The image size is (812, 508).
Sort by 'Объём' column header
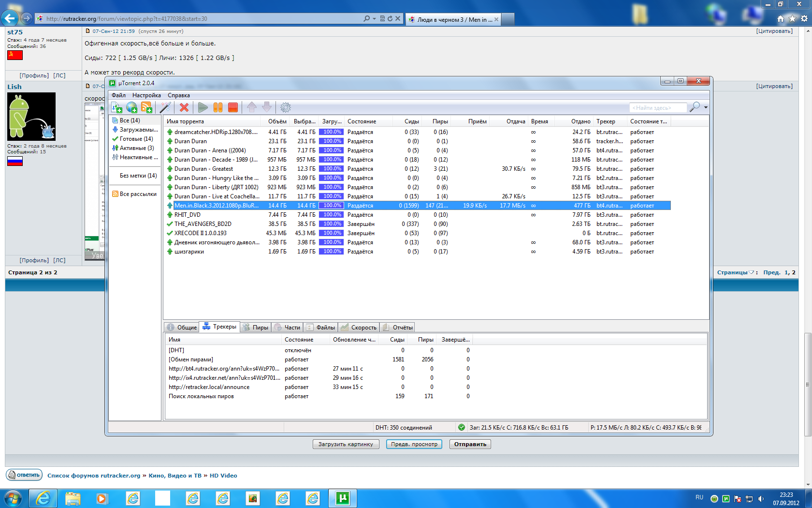(x=275, y=121)
